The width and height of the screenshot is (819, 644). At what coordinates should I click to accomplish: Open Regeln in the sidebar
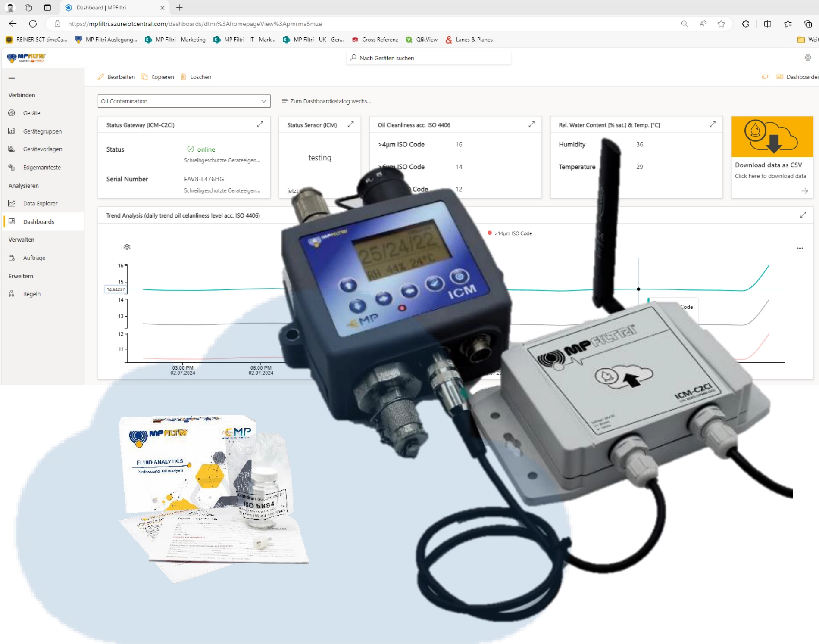[31, 294]
